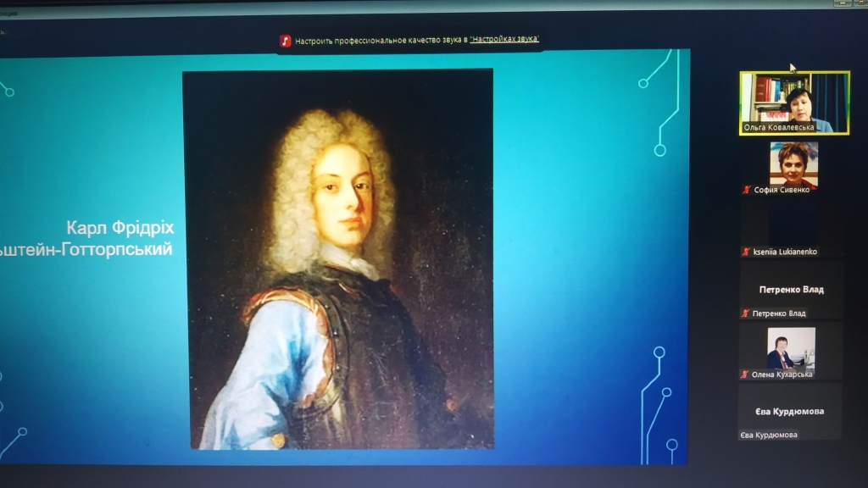Click the muted microphone icon beside kseniia Lukianenko
Viewport: 868px width, 488px height.
(x=746, y=252)
